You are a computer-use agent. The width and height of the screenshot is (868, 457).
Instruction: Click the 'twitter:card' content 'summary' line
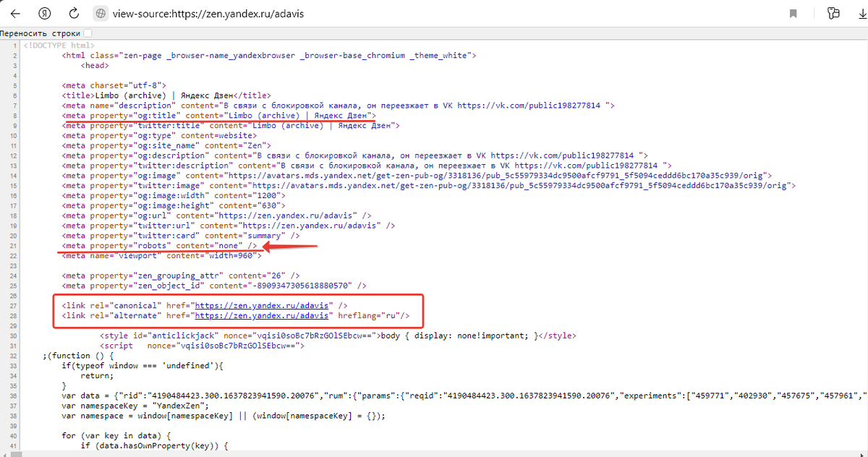pos(181,236)
